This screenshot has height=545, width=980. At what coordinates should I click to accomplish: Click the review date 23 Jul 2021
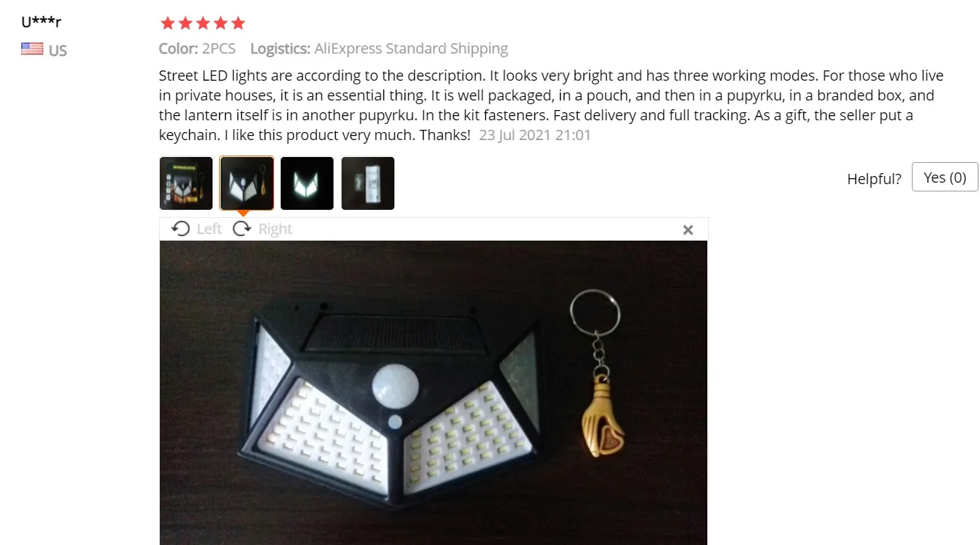pos(534,135)
